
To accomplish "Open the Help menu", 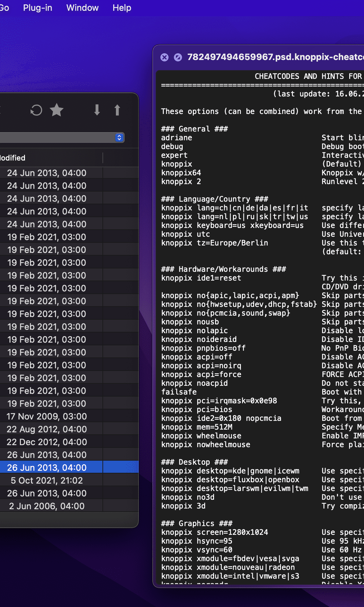I will [x=122, y=8].
